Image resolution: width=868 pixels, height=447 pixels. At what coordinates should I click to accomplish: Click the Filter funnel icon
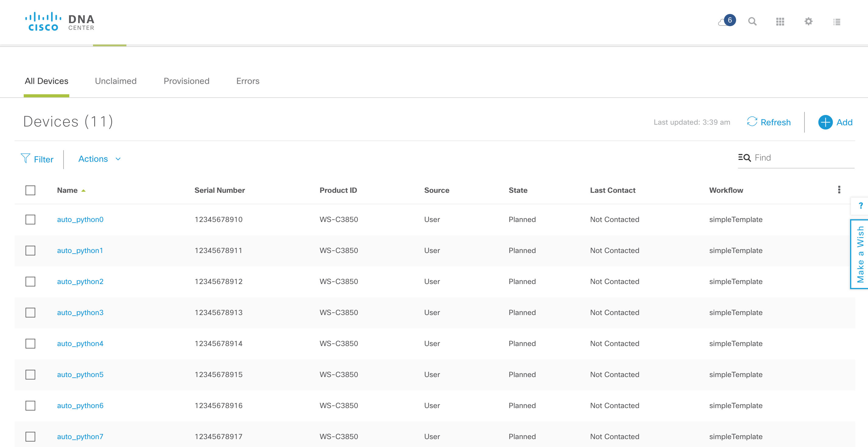pyautogui.click(x=25, y=158)
